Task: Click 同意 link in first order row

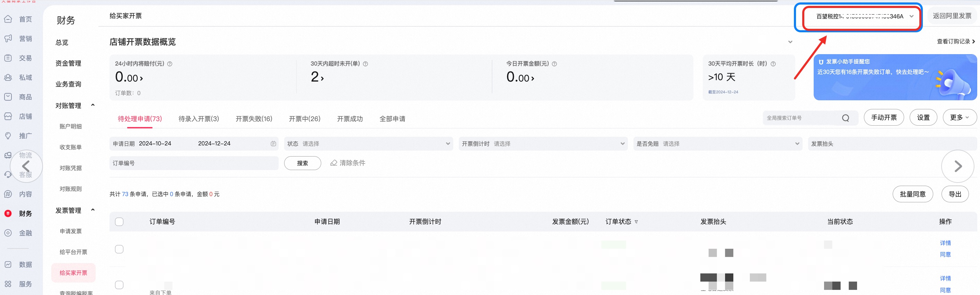Action: [x=945, y=255]
